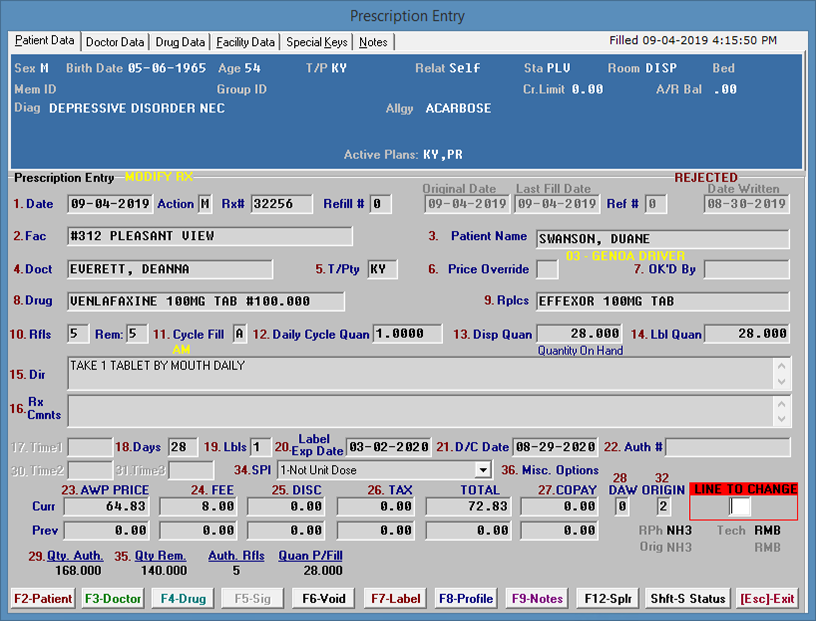Click the Shft-S Status button
Viewport: 816px width, 621px height.
click(x=687, y=598)
